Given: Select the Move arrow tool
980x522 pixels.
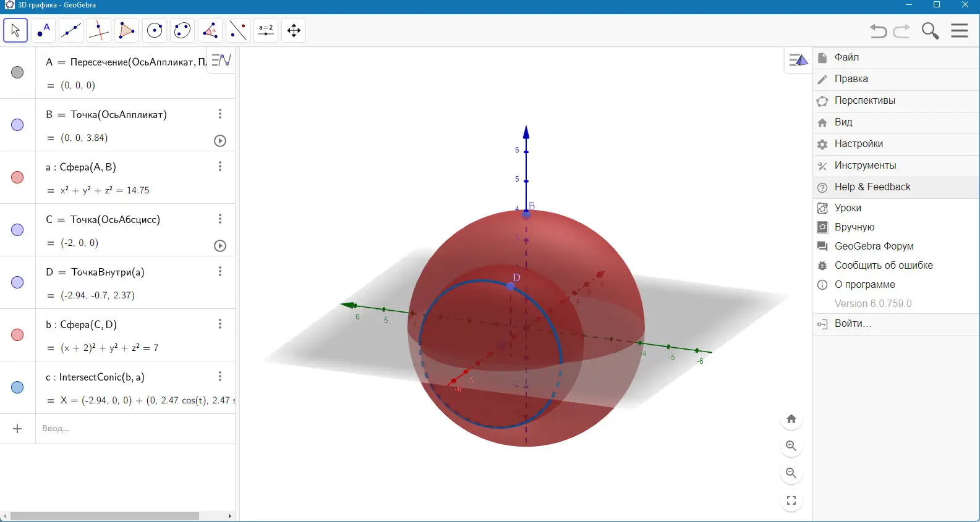Looking at the screenshot, I should coord(15,30).
